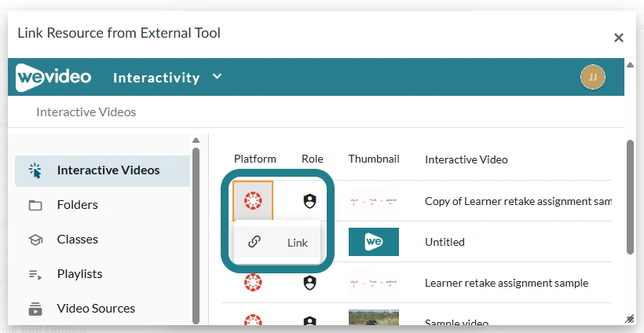Open thumbnail of Learner retake assignment sample
The image size is (644, 333).
tap(373, 283)
